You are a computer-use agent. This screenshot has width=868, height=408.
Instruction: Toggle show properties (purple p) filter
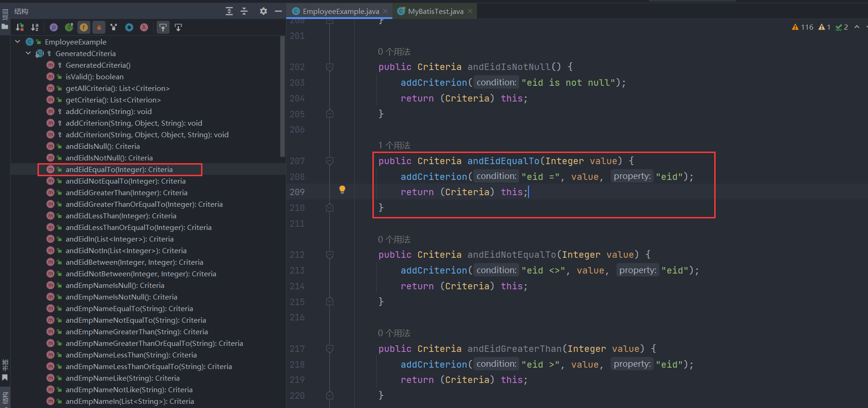pyautogui.click(x=54, y=27)
